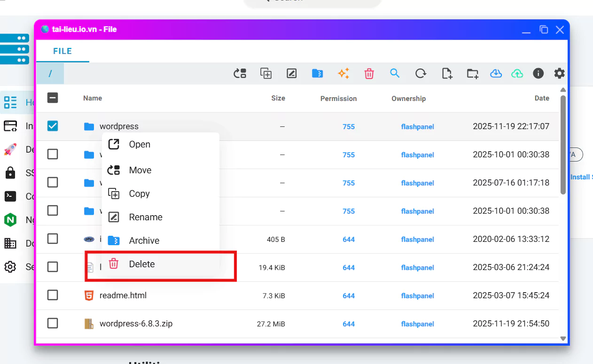Click the 644 permission link for readme.html

point(348,295)
